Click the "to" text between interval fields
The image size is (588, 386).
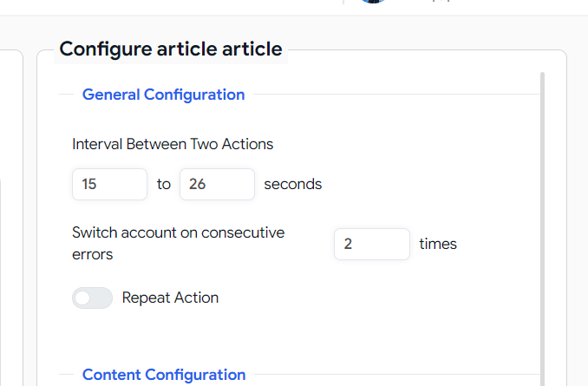tap(164, 184)
